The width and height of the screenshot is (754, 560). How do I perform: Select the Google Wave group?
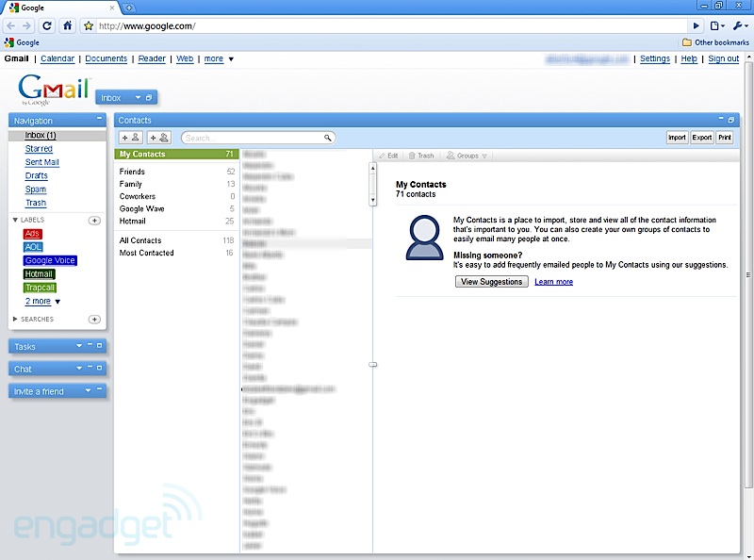(177, 208)
